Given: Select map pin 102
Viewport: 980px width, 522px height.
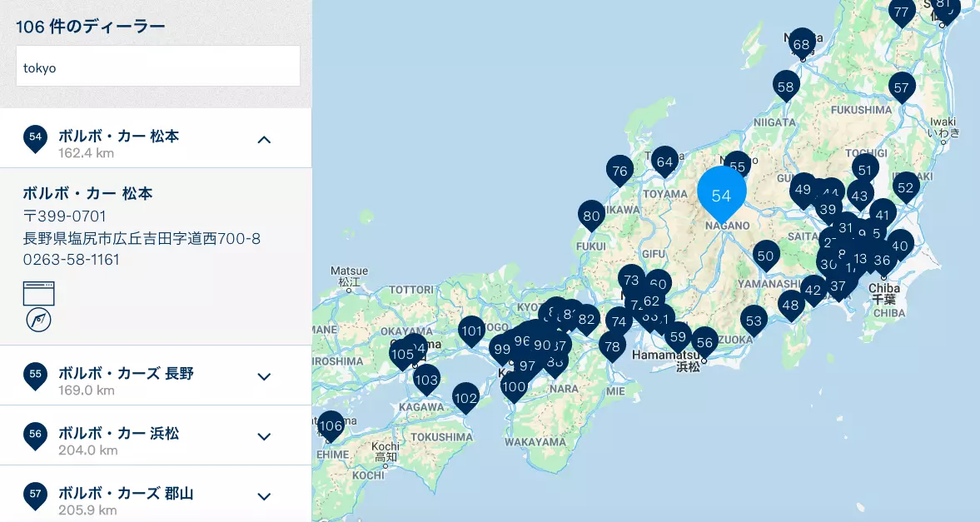Looking at the screenshot, I should [x=465, y=399].
